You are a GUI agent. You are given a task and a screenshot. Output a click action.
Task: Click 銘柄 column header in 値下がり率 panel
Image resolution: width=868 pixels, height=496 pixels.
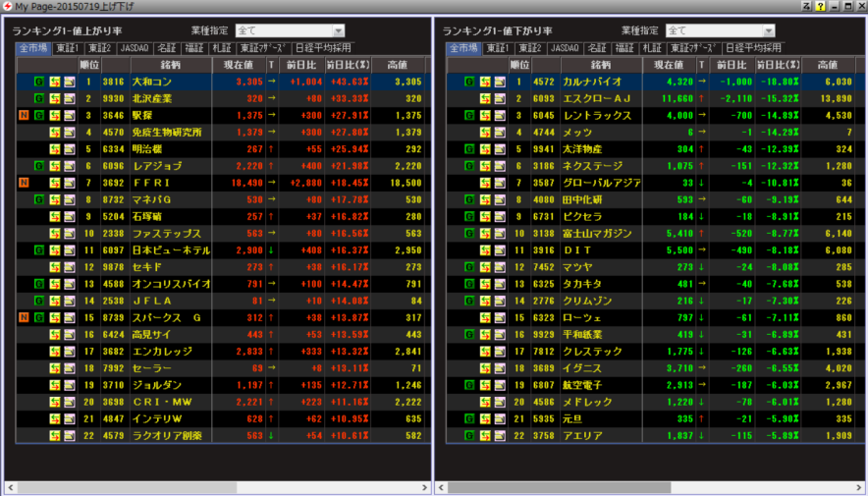(x=601, y=65)
